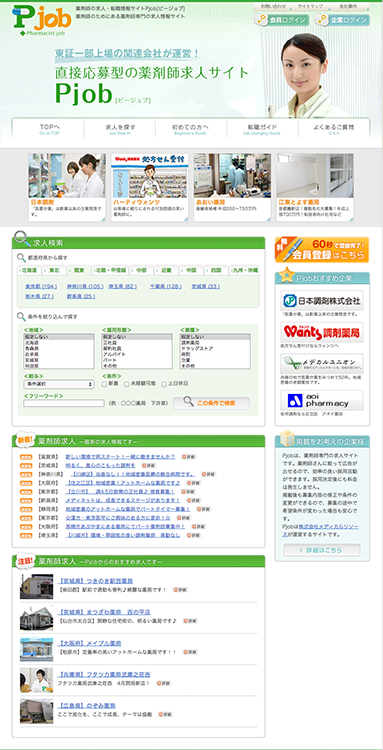This screenshot has width=383, height=750.
Task: Click 詳細 icon beside のぞみ薬局 description
Action: [x=165, y=714]
